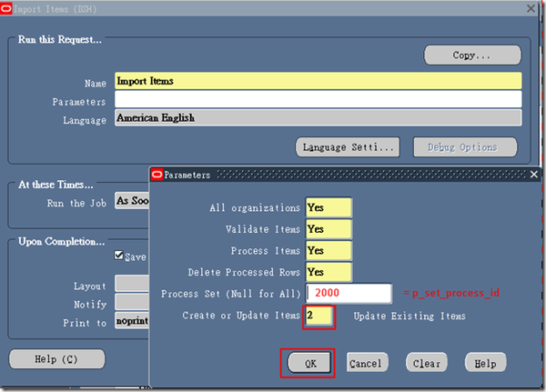
Task: Click the Oracle icon in Import Items title bar
Action: pyautogui.click(x=6, y=8)
